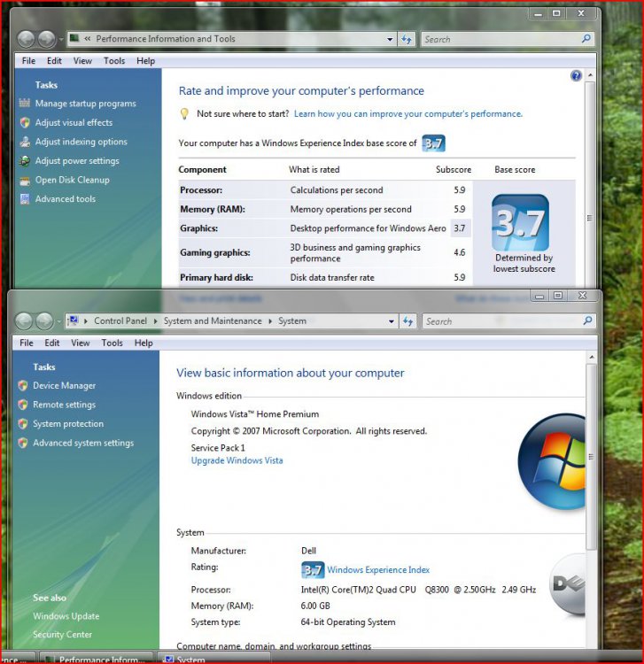Click search magnifier in Performance window

[586, 39]
